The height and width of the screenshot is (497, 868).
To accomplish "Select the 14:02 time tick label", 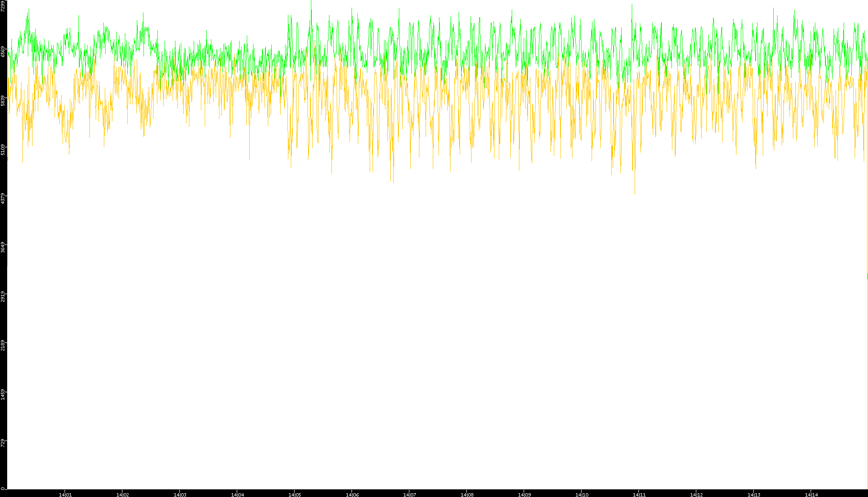I will (x=122, y=494).
